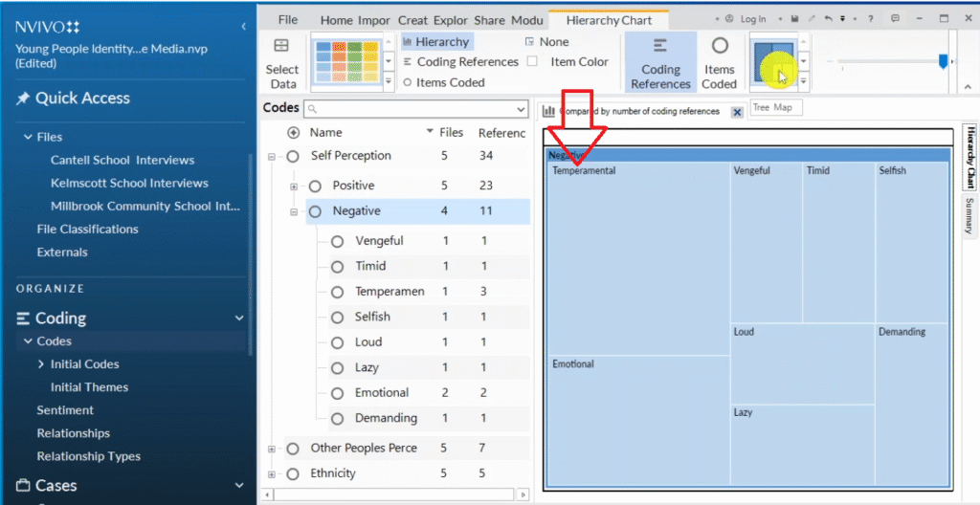Expand the Positive code node

pos(295,187)
